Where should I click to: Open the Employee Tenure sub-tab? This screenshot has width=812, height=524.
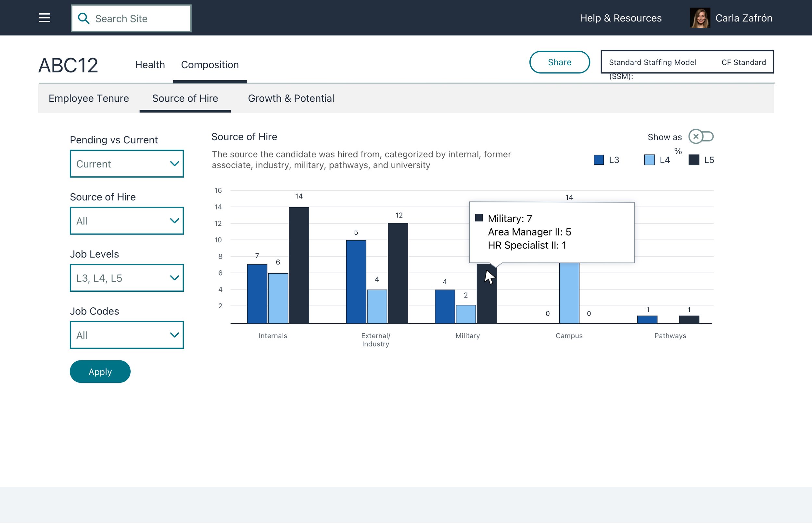pos(88,98)
